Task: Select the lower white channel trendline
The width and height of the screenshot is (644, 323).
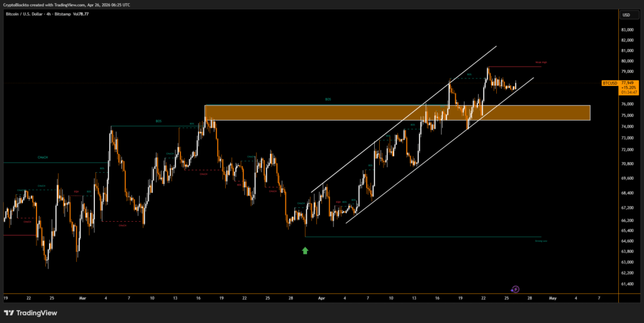Action: [440, 149]
